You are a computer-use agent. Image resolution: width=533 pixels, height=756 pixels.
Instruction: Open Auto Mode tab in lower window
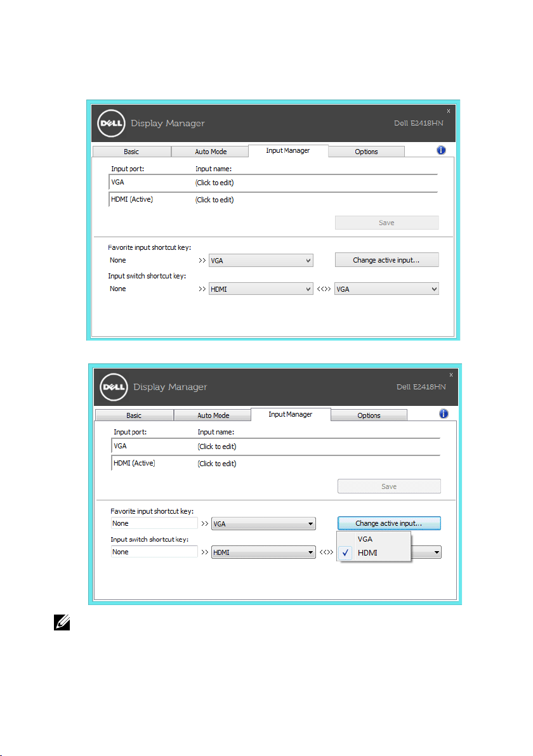click(x=213, y=415)
